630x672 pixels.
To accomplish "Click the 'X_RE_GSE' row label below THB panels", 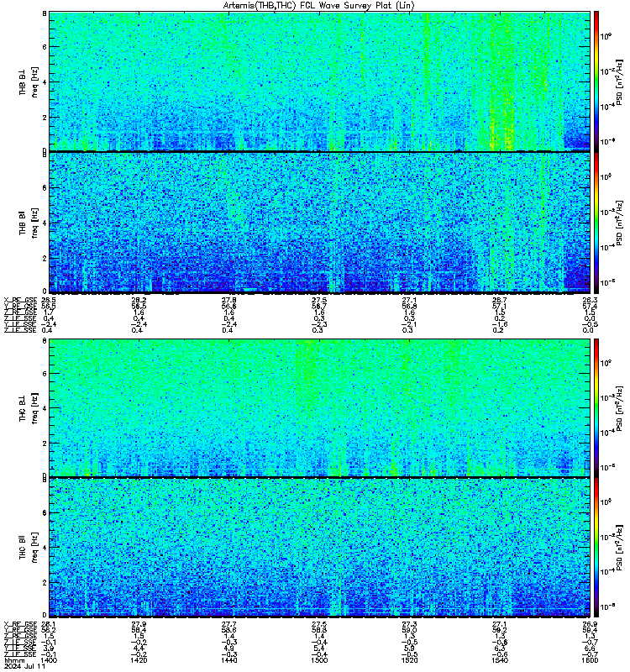I will (x=20, y=300).
